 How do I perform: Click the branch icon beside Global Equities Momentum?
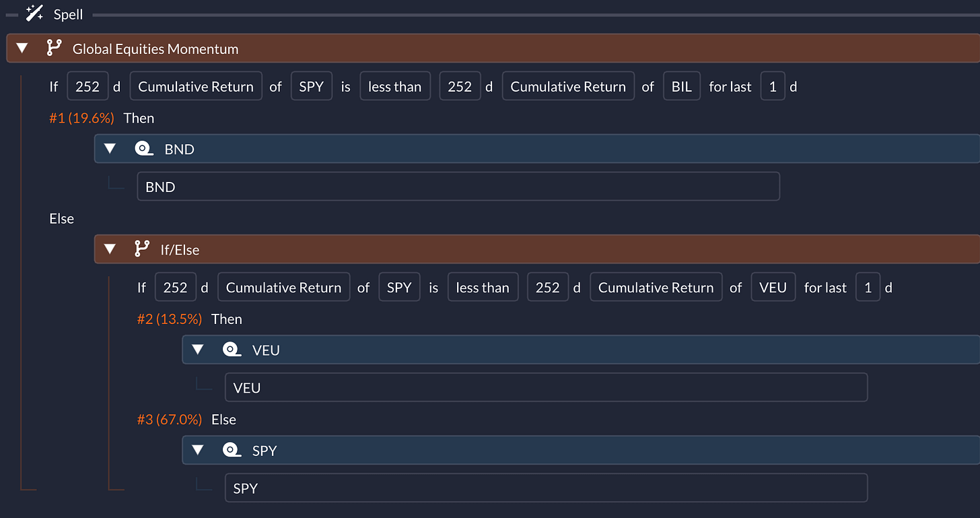pyautogui.click(x=54, y=48)
